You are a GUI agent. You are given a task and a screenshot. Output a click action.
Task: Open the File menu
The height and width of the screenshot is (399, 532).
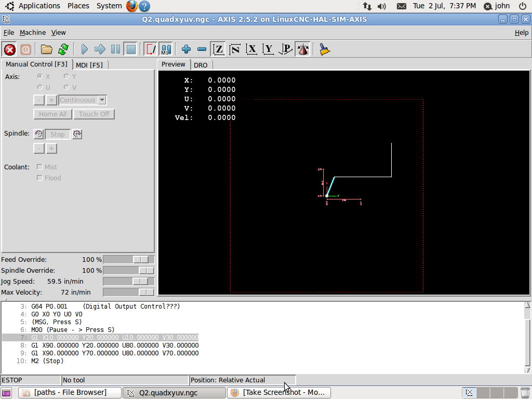click(9, 33)
